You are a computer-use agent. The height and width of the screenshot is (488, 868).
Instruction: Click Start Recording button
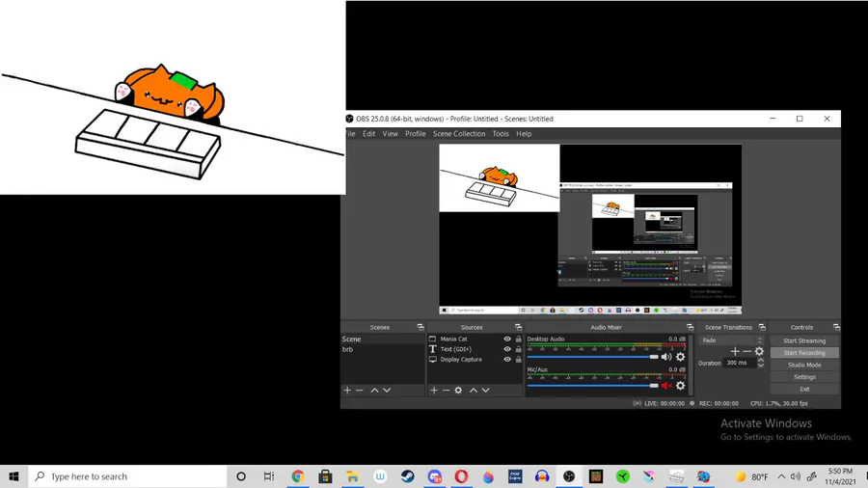point(804,353)
